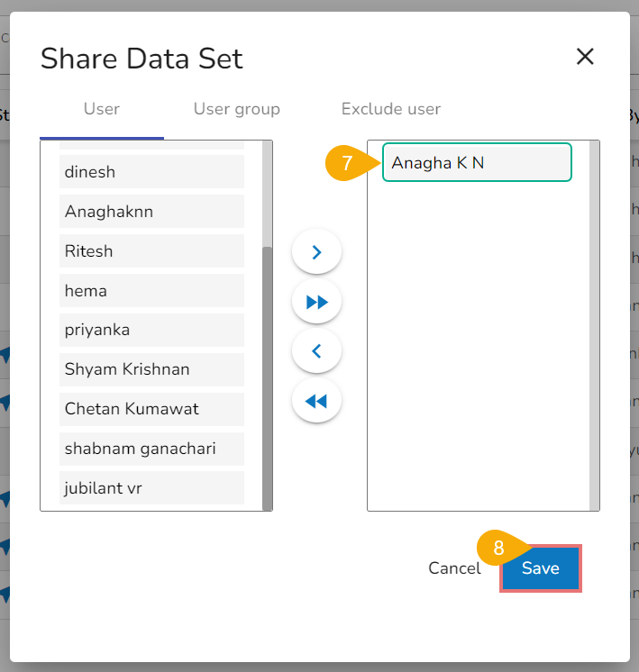The width and height of the screenshot is (639, 672).
Task: Choose Ritesh from the user list
Action: tap(151, 251)
